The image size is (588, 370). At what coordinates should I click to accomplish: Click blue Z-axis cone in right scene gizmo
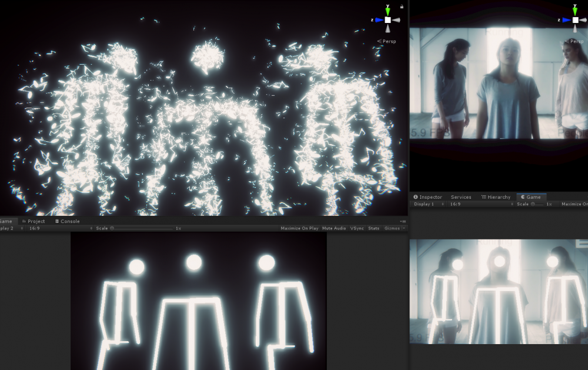pyautogui.click(x=566, y=20)
